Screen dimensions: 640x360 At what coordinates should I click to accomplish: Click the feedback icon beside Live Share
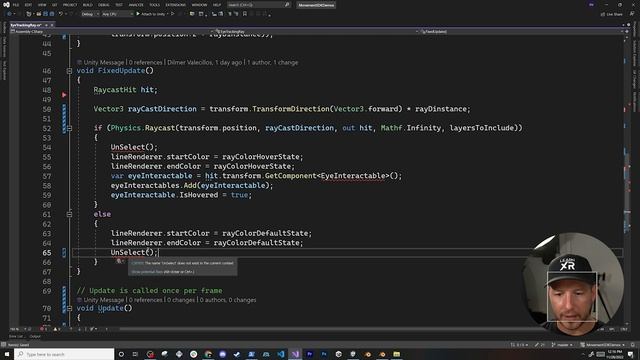pos(632,14)
